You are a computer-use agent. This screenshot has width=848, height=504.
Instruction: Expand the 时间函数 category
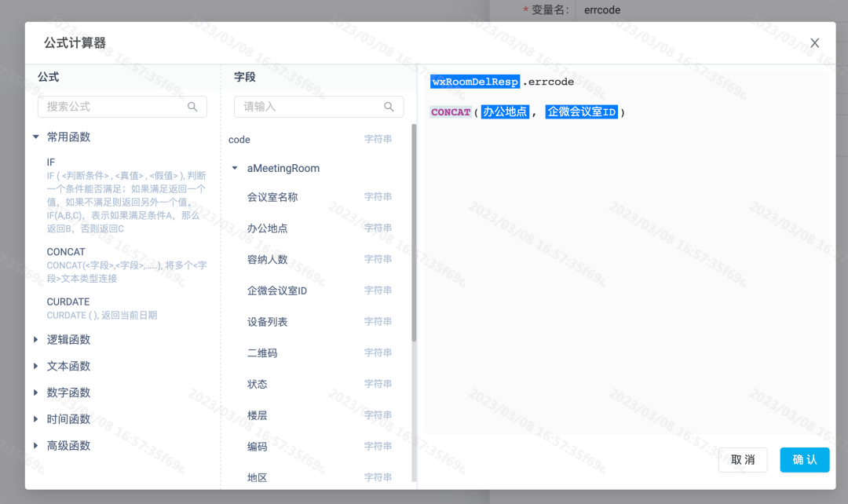pos(35,419)
